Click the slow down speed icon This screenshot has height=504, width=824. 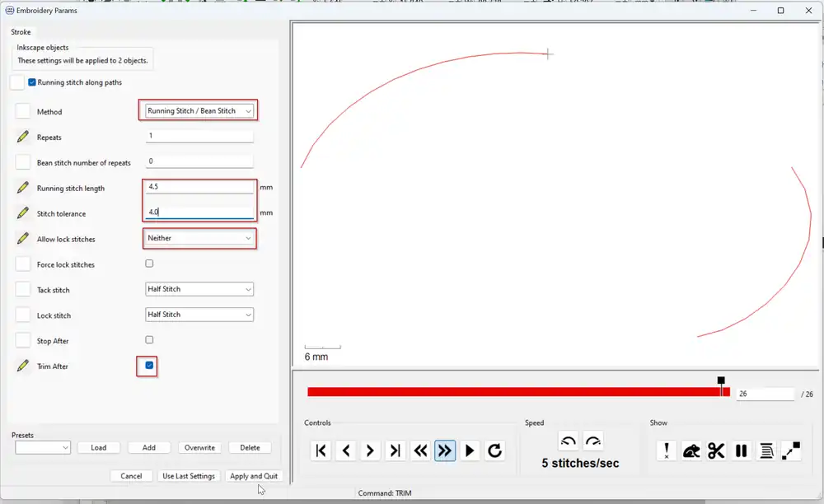point(569,441)
